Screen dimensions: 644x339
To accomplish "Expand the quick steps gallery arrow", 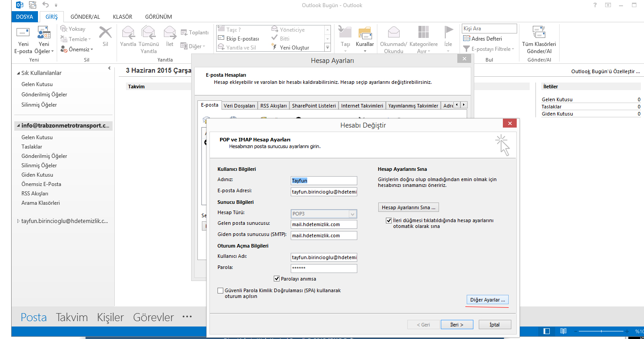I will [x=327, y=47].
